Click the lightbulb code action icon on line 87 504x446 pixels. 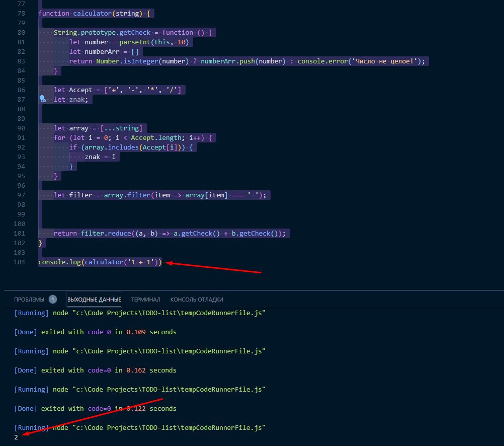42,99
